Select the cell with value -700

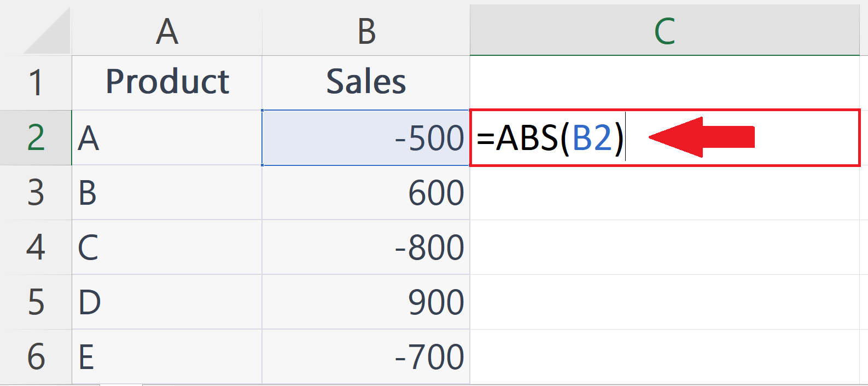click(x=366, y=356)
